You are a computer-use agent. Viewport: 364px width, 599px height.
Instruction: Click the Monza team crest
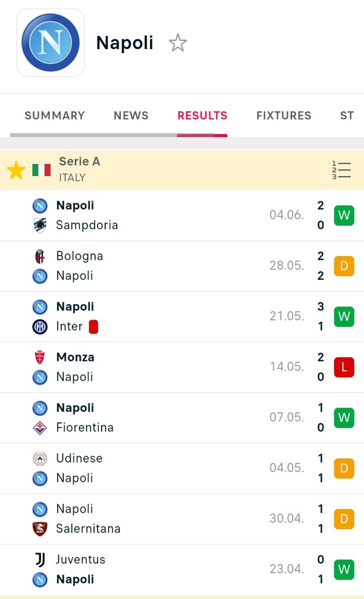pyautogui.click(x=40, y=357)
